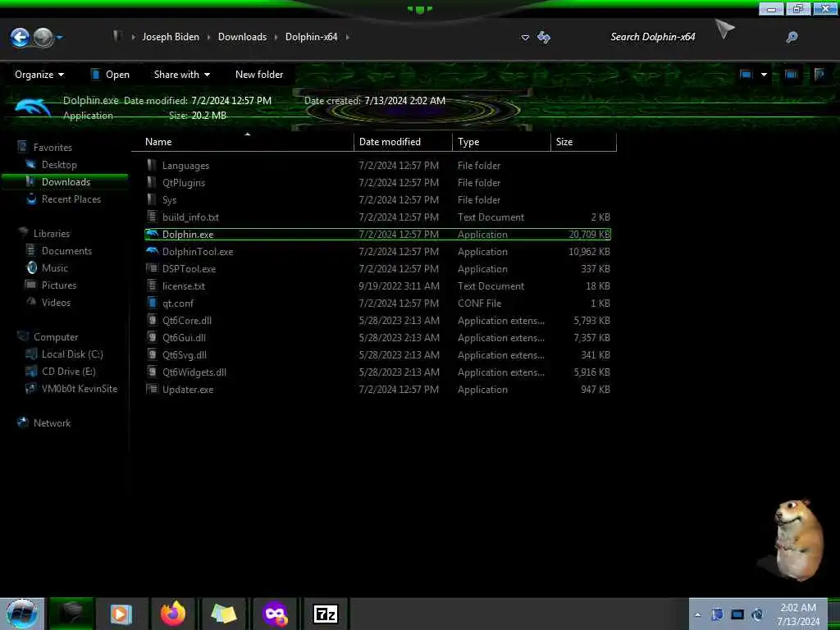Select license.txt file icon
Image resolution: width=840 pixels, height=630 pixels.
(x=152, y=285)
